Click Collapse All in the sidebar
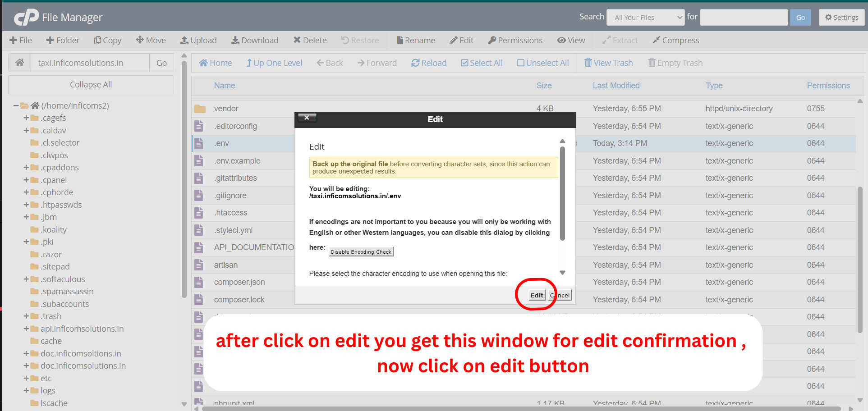 [91, 84]
